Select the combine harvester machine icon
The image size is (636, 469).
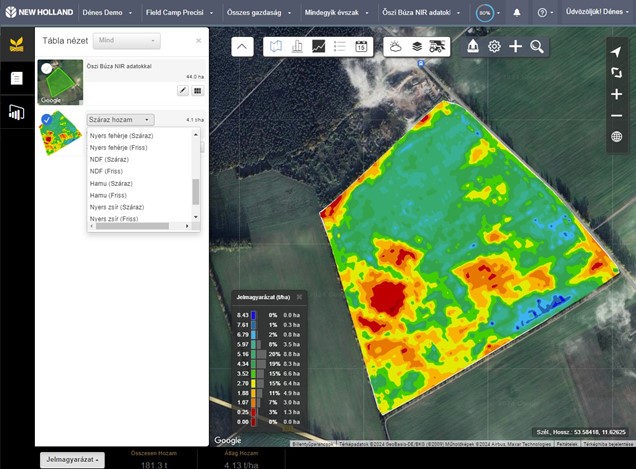point(437,47)
